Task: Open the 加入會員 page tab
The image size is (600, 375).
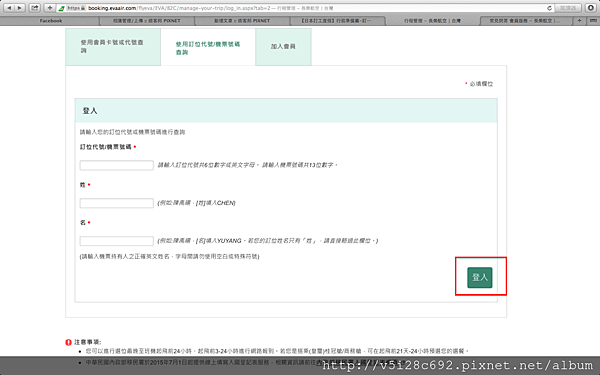Action: pos(283,47)
